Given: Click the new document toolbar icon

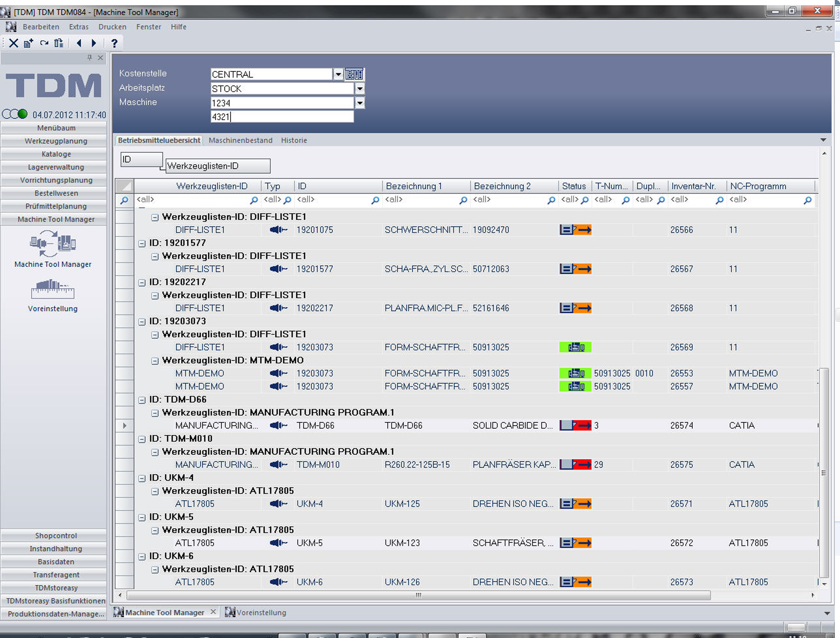Looking at the screenshot, I should pos(28,43).
